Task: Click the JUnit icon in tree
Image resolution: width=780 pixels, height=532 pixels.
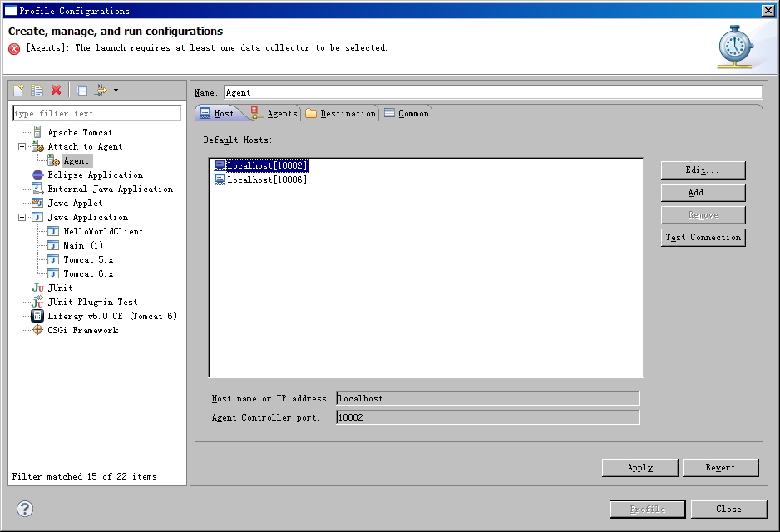Action: (37, 288)
